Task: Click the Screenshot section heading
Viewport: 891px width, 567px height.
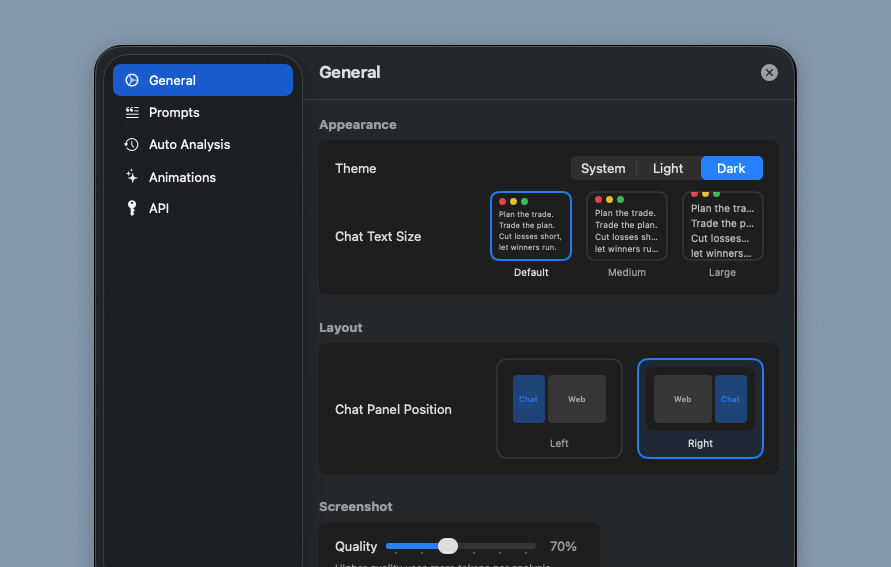Action: (356, 507)
